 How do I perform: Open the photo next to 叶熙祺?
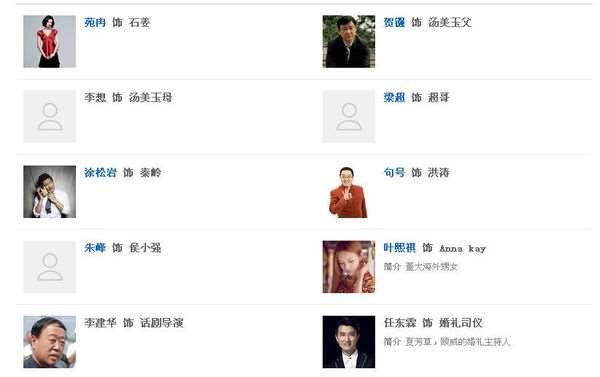pyautogui.click(x=349, y=267)
